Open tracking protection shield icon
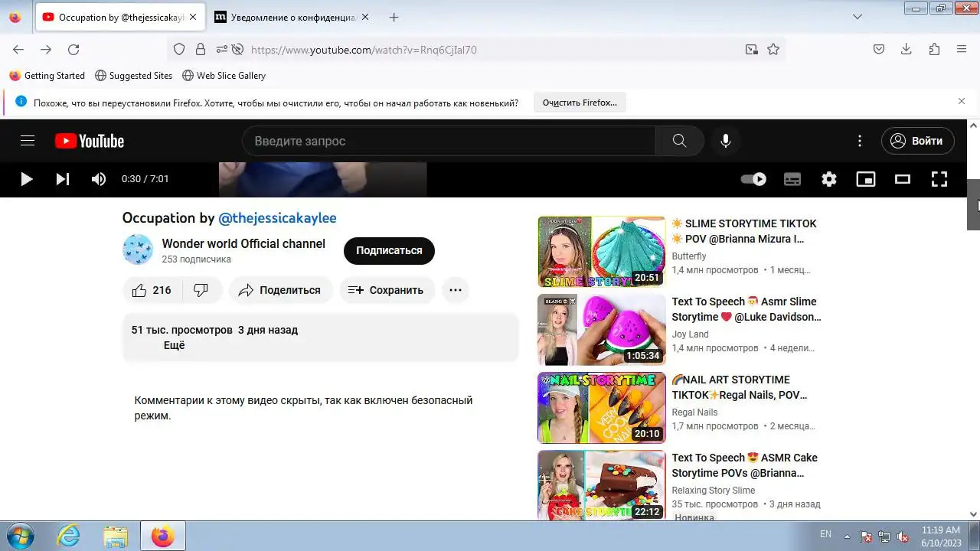The width and height of the screenshot is (980, 551). click(179, 49)
